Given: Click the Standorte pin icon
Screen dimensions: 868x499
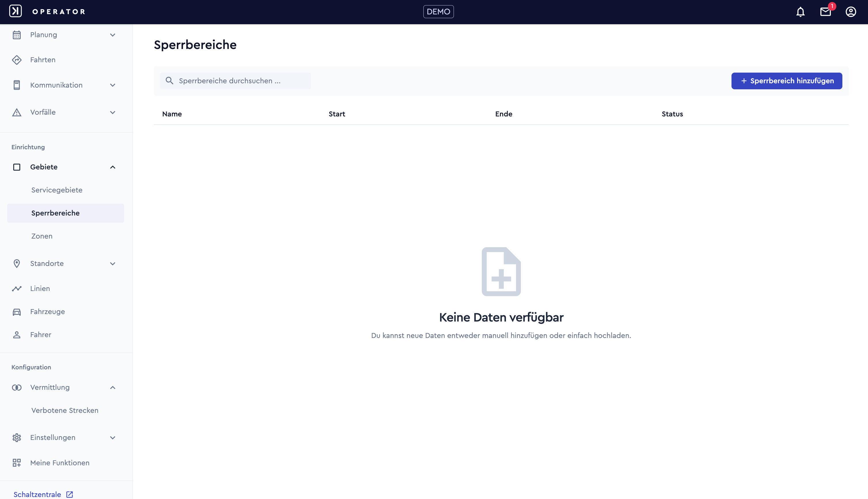Looking at the screenshot, I should (17, 264).
